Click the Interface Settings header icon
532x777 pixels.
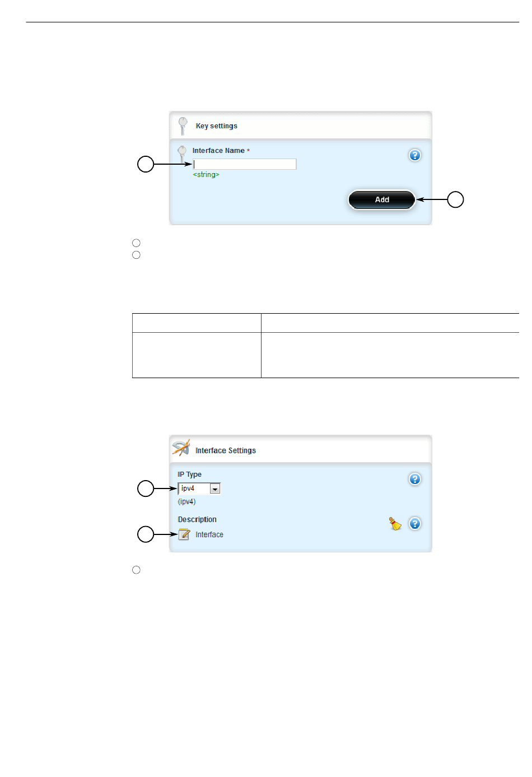click(x=181, y=448)
